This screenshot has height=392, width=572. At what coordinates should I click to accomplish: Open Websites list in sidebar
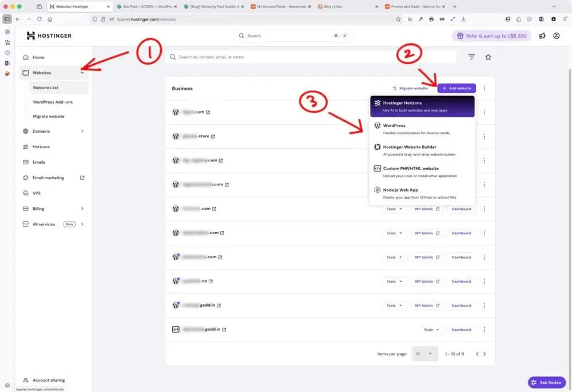click(58, 88)
